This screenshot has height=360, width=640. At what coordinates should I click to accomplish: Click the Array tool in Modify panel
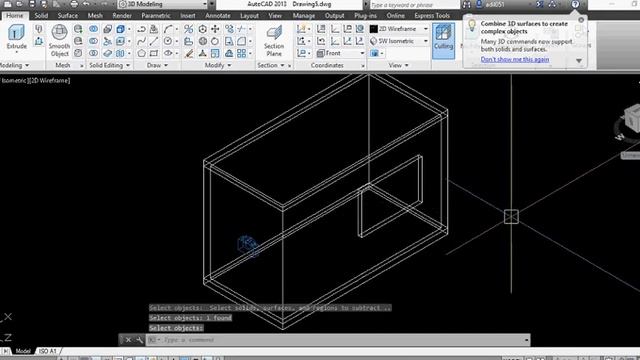[x=242, y=53]
